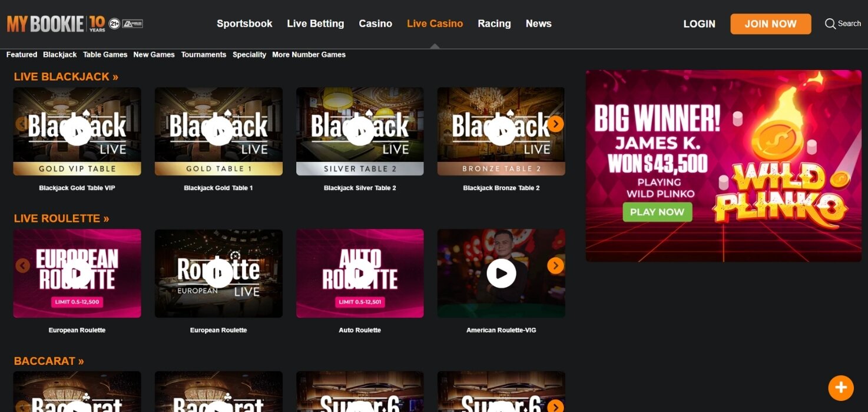This screenshot has width=868, height=412.
Task: Select the Live Casino navigation item
Action: pos(435,24)
